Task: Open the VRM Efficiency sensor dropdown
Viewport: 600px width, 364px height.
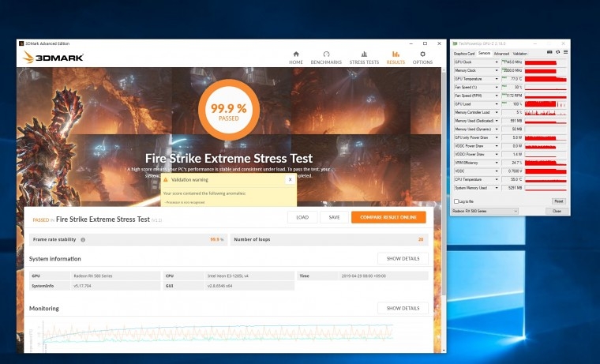Action: (497, 163)
